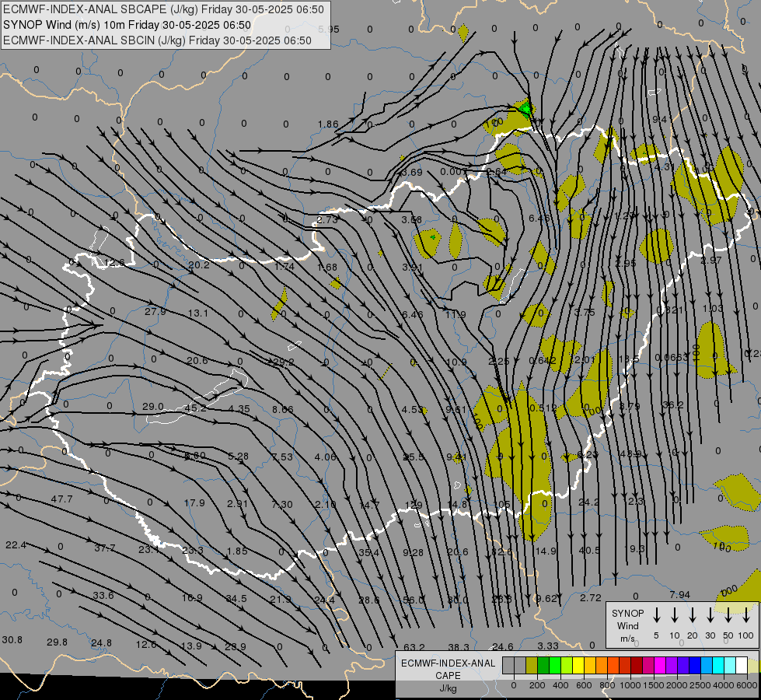
Task: Click the 20 m/s wind arrow in legend
Action: pyautogui.click(x=693, y=615)
